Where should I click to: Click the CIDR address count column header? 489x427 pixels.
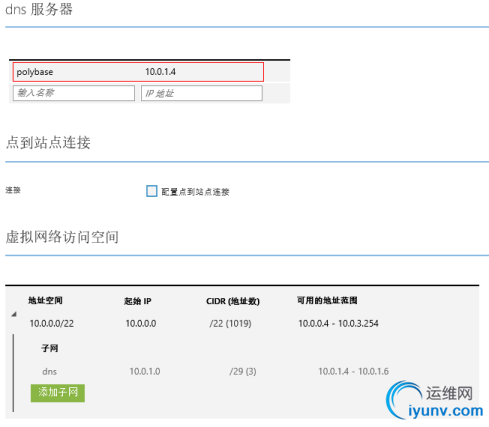(233, 301)
